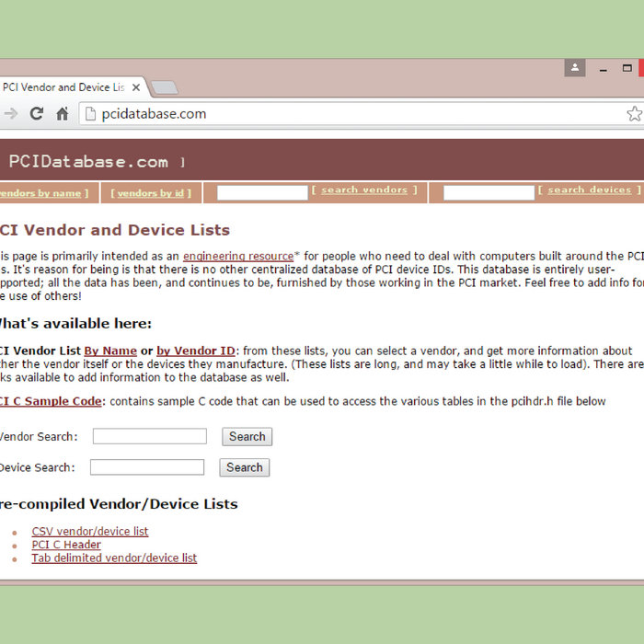644x644 pixels.
Task: Click the Vendor Search text field
Action: coord(149,436)
